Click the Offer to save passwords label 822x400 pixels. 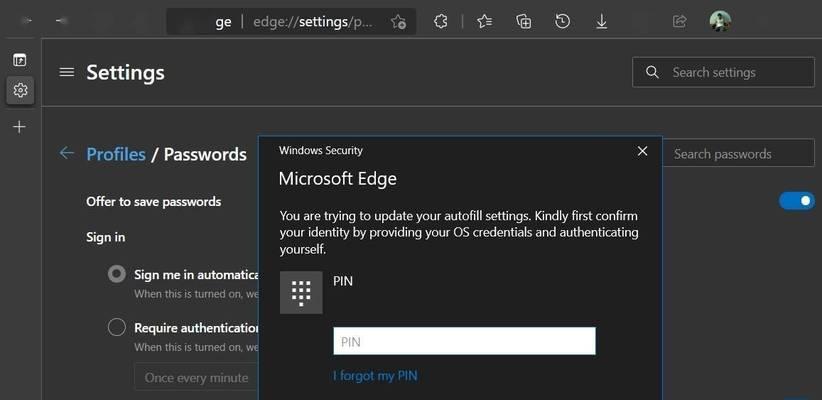(154, 202)
